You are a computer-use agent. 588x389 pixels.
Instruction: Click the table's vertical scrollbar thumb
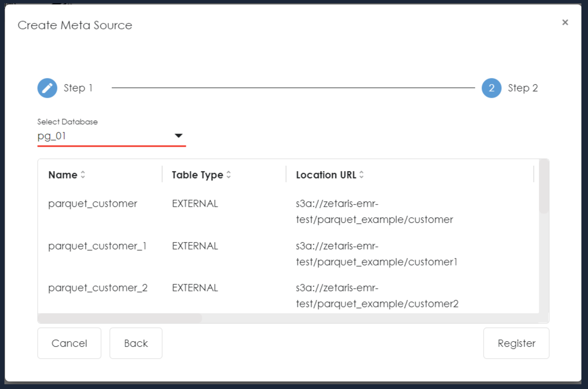click(544, 186)
